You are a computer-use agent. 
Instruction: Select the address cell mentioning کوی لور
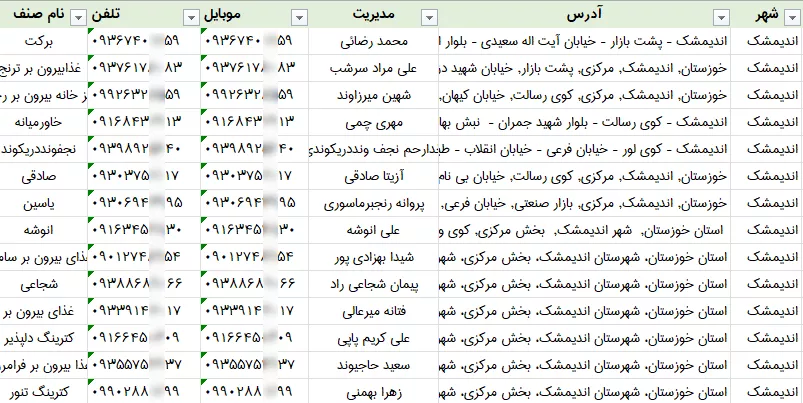pyautogui.click(x=584, y=149)
